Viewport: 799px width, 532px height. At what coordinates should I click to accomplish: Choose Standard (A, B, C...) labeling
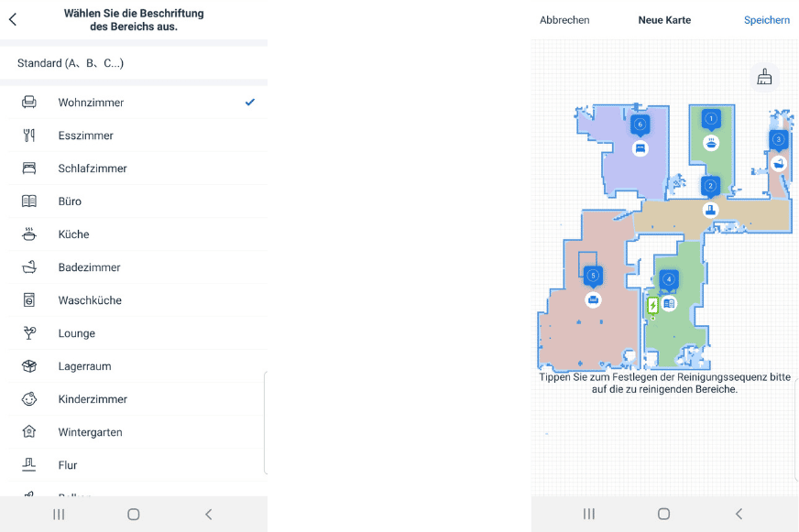coord(71,63)
